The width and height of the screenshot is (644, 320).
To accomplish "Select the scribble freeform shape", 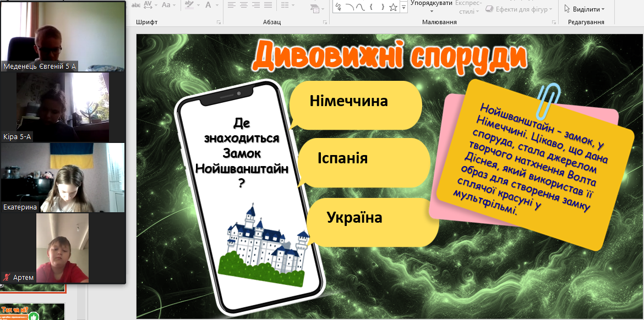I will [x=339, y=7].
